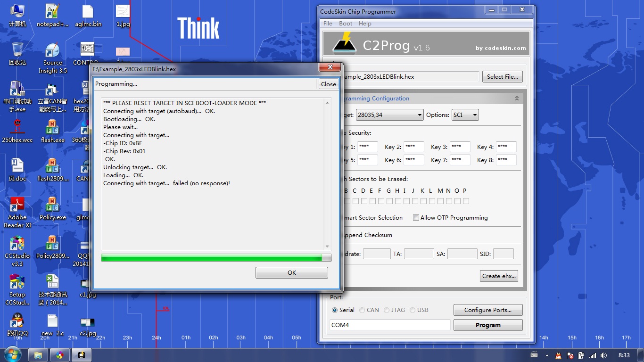Open the Action Center flag tray icon
Screen dimensions: 644x362
570,355
